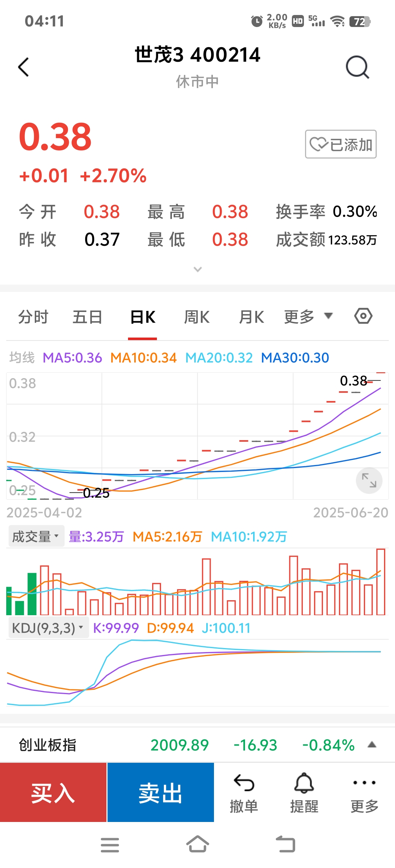Open the 更多 three-dots menu

(x=364, y=793)
